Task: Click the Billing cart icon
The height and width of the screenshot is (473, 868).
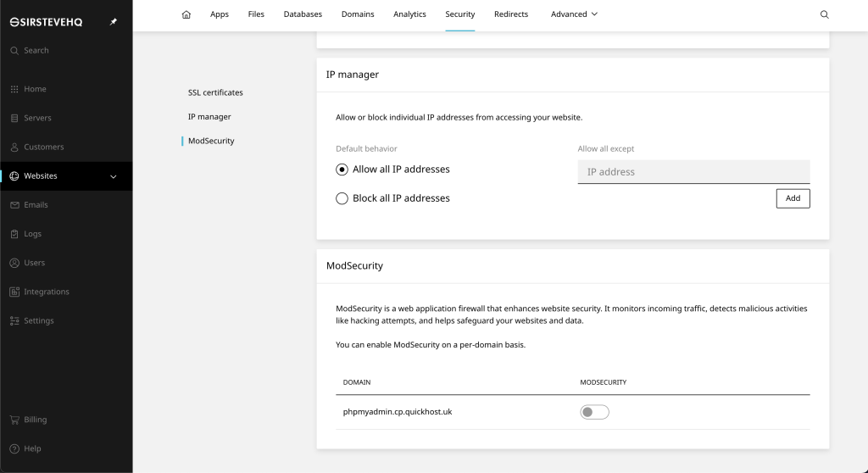Action: [14, 420]
